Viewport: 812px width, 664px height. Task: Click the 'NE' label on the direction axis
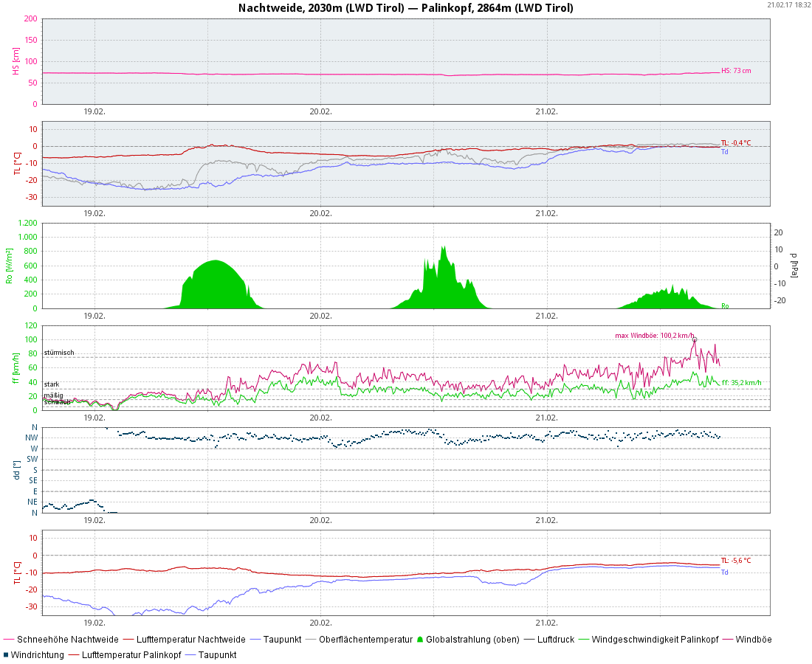pos(32,502)
